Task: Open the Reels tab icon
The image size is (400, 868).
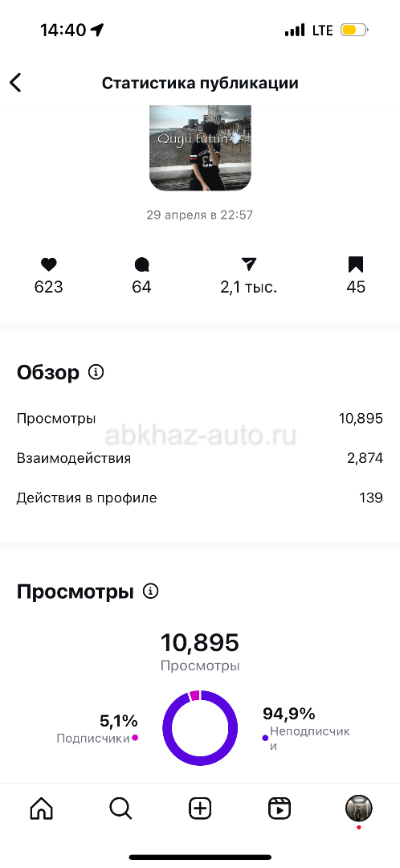Action: [x=280, y=809]
